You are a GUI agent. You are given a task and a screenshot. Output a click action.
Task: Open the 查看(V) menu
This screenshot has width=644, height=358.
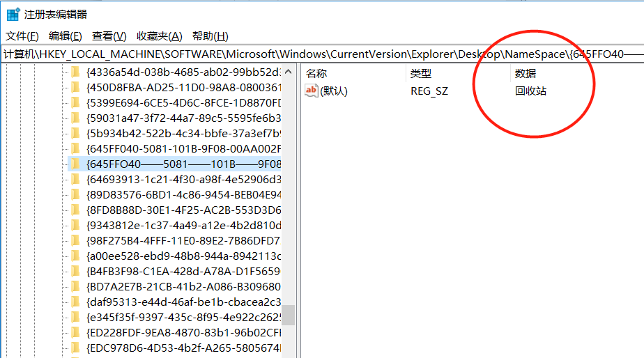(x=109, y=36)
